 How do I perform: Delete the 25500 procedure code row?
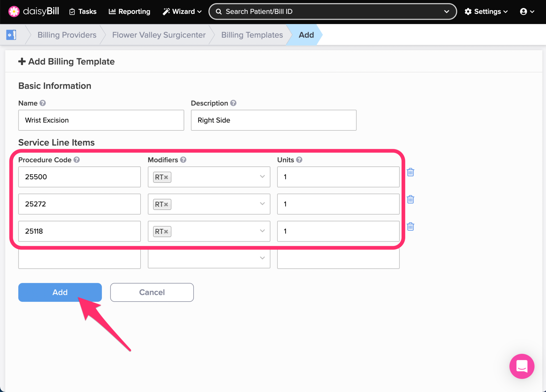point(410,172)
